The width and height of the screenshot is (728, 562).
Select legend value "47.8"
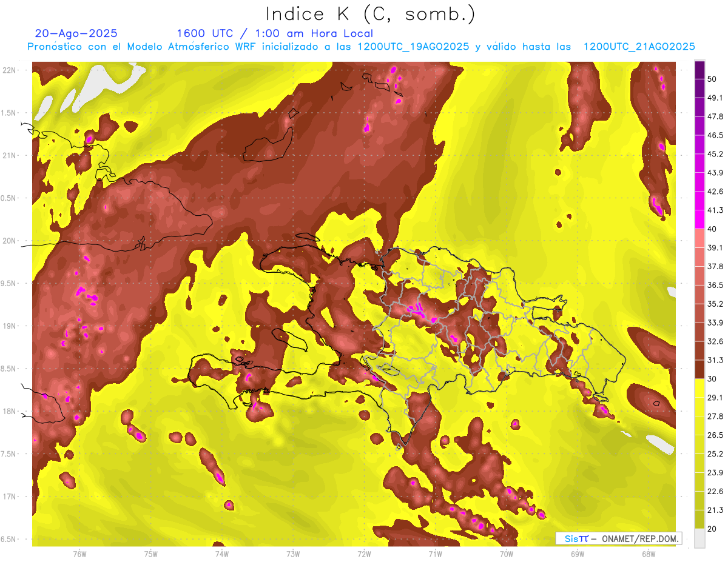pyautogui.click(x=715, y=116)
